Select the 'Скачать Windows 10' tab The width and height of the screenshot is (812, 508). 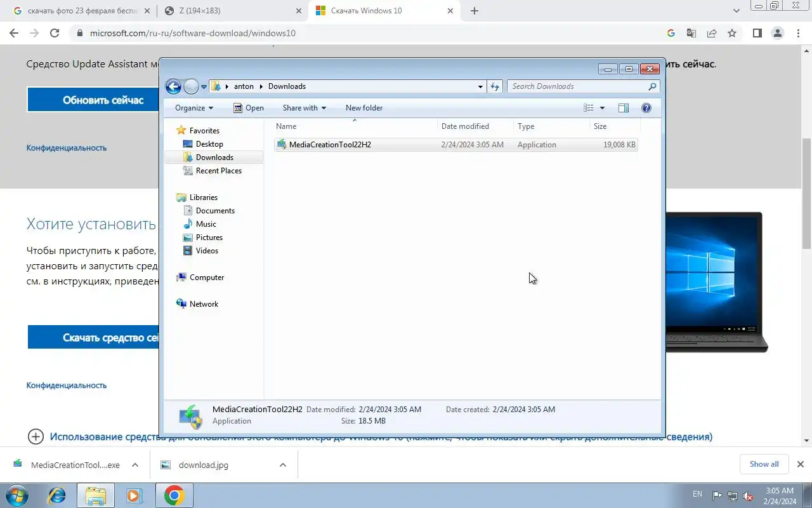384,11
